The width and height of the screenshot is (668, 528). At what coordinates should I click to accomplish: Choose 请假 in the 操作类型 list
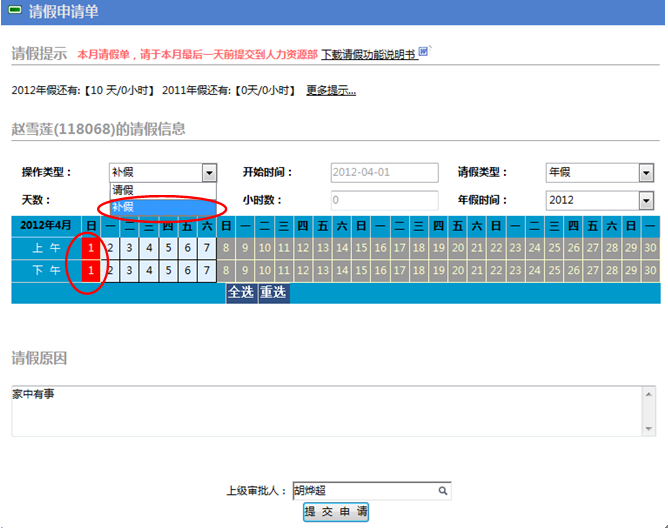click(163, 190)
